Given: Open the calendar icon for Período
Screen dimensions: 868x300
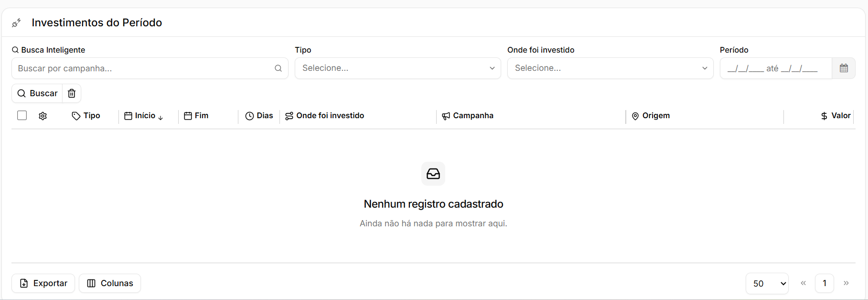Looking at the screenshot, I should pyautogui.click(x=844, y=68).
